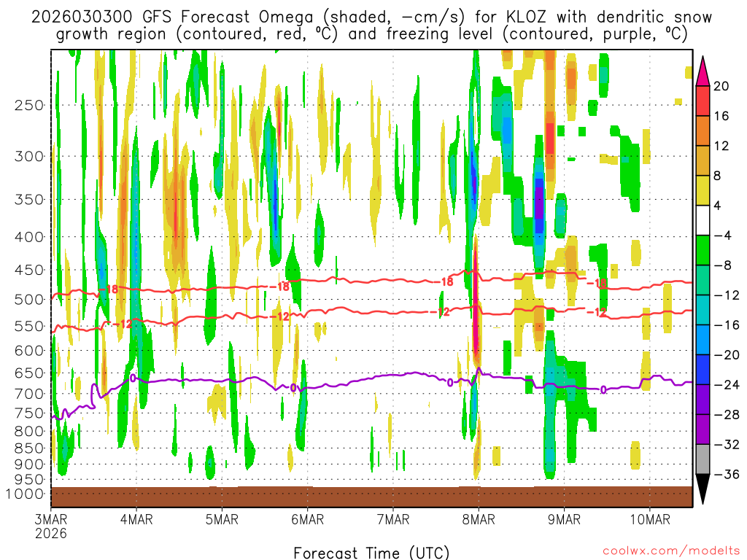
Task: Click the 3MAR 2026 start date label
Action: (x=50, y=525)
